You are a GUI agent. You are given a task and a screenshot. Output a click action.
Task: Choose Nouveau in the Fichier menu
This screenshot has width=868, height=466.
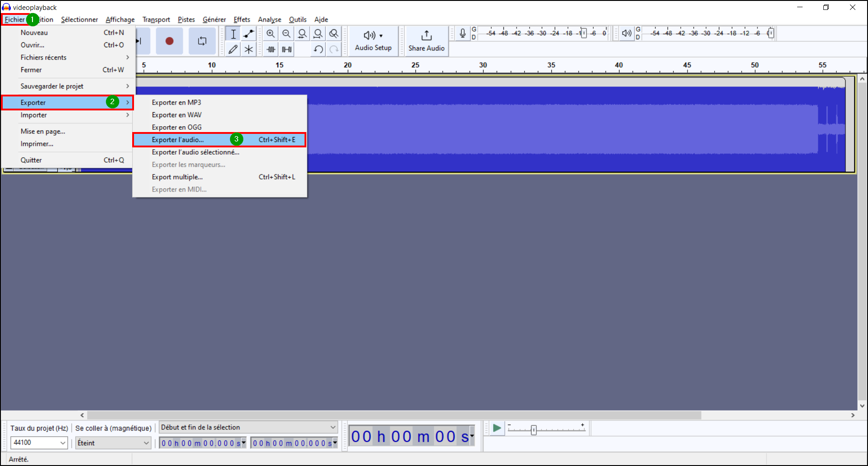[x=69, y=32]
